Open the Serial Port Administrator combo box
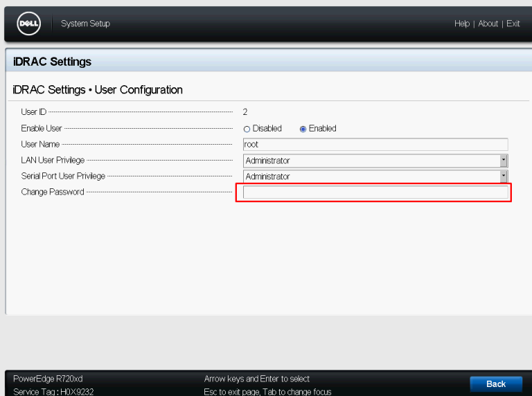This screenshot has height=396, width=532. point(371,177)
